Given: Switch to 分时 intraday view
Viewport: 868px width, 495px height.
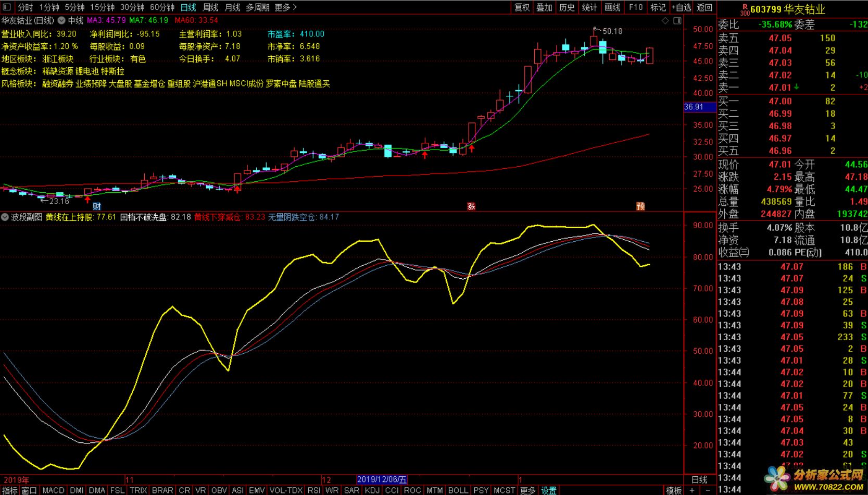Looking at the screenshot, I should [x=25, y=7].
